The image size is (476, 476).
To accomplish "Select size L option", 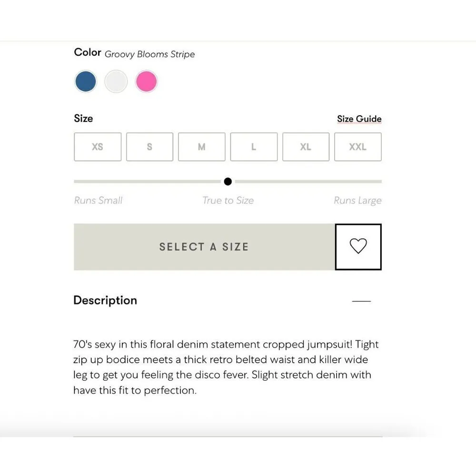I will [x=254, y=147].
